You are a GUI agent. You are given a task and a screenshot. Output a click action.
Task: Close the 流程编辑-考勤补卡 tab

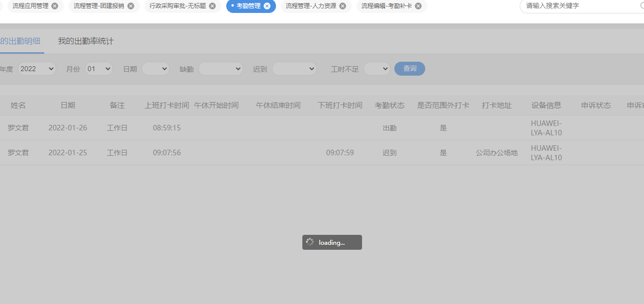(418, 6)
